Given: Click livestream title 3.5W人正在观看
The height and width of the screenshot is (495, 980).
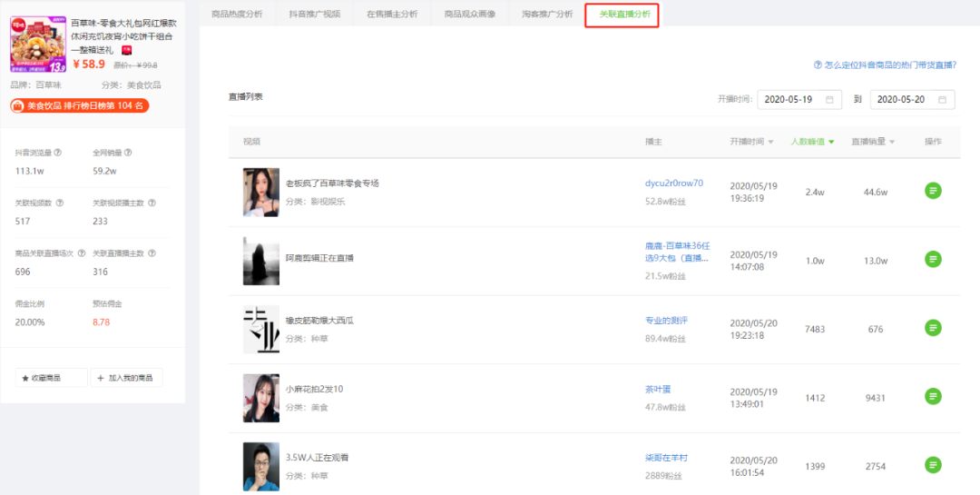Looking at the screenshot, I should (x=317, y=458).
